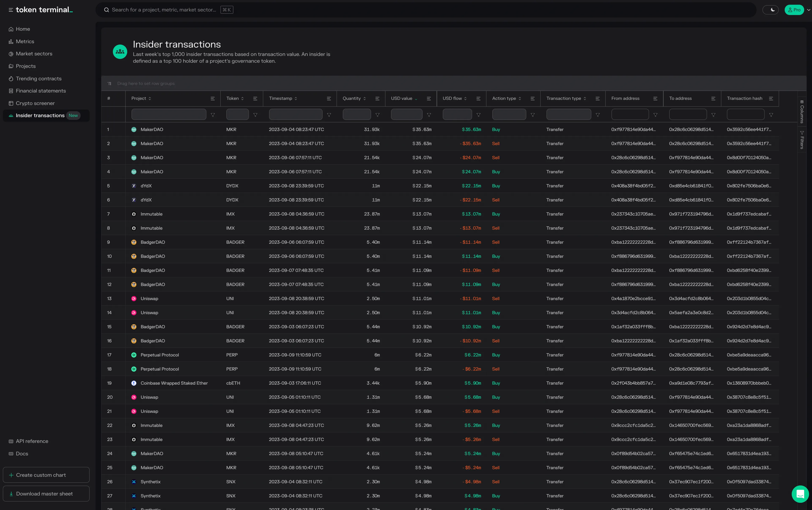This screenshot has height=510, width=812.
Task: Open the Token column menu icon
Action: (255, 99)
